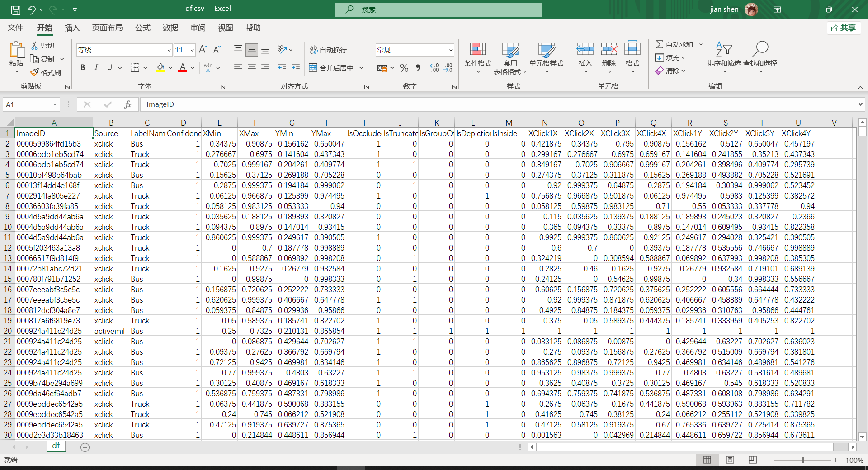Toggle bold formatting
Viewport: 868px width, 470px height.
(x=83, y=68)
